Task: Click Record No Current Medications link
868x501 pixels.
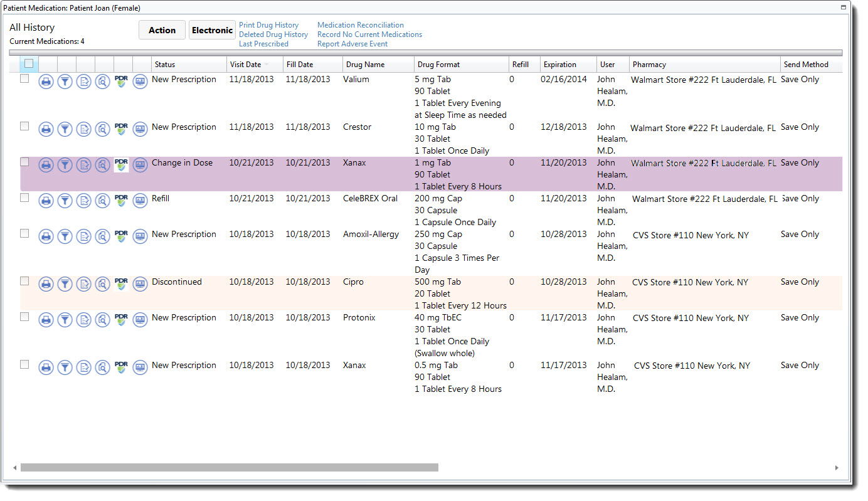Action: pyautogui.click(x=369, y=34)
